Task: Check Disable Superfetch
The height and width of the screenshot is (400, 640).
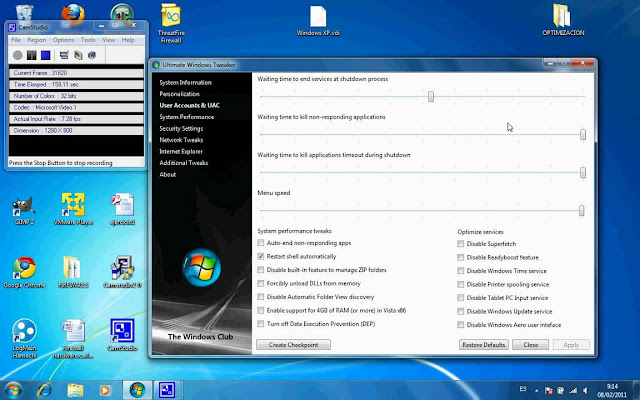Action: [x=460, y=244]
